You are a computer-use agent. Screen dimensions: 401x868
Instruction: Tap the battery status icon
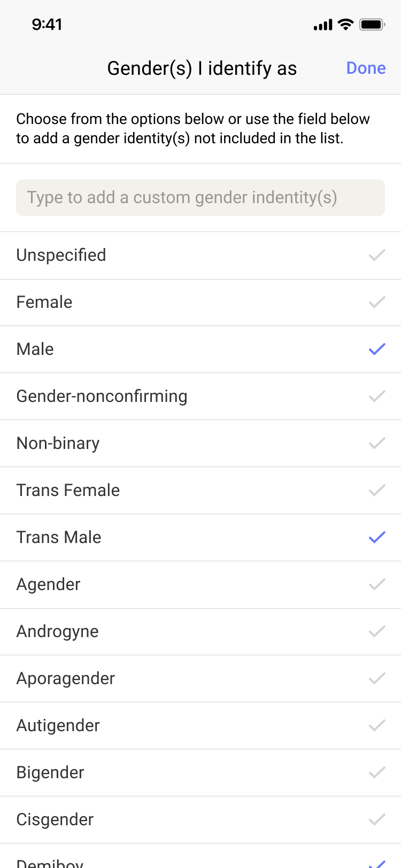point(372,25)
